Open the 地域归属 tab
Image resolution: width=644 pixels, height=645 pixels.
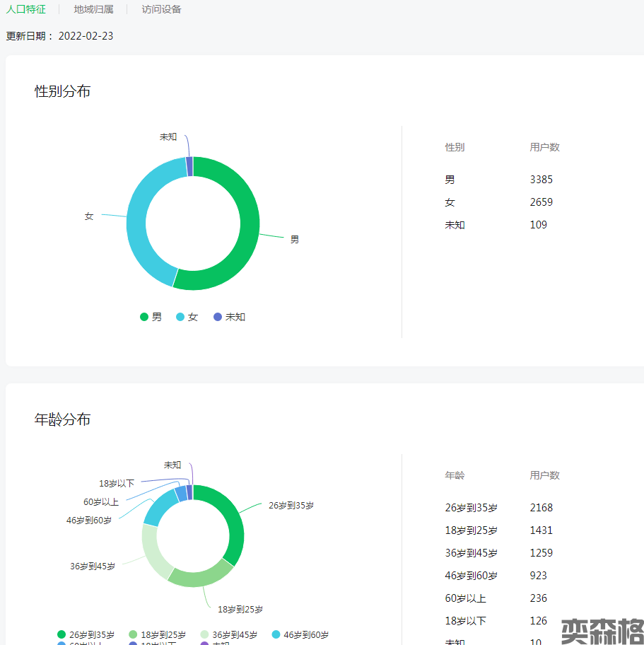coord(93,9)
